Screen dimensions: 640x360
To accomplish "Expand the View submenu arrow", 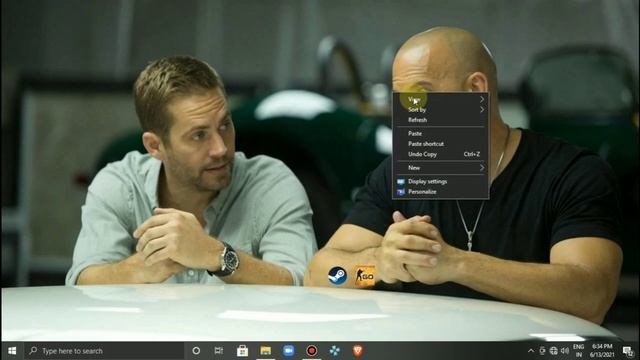I will coord(482,99).
